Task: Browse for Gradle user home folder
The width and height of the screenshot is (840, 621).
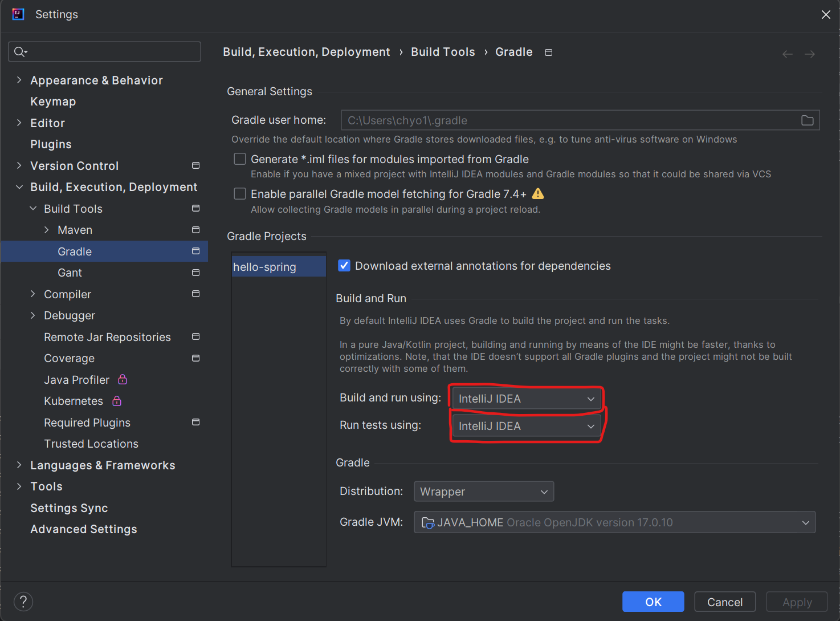Action: point(807,120)
